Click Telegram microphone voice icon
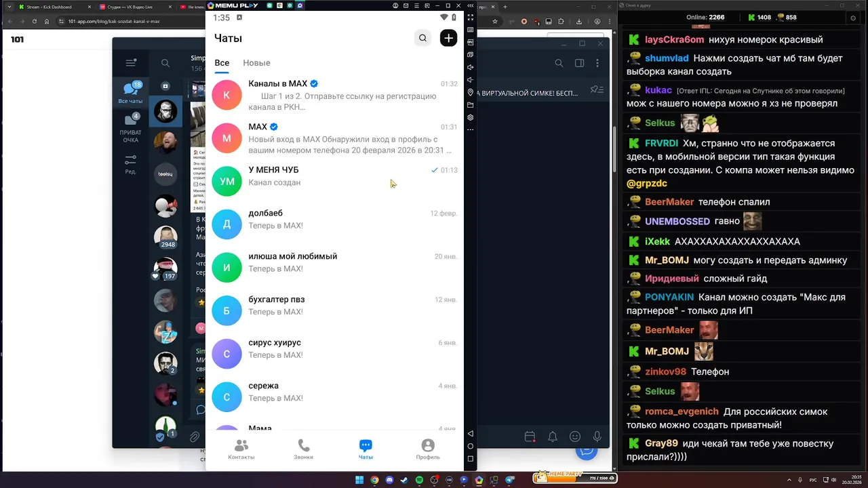Image resolution: width=868 pixels, height=488 pixels. 597,436
